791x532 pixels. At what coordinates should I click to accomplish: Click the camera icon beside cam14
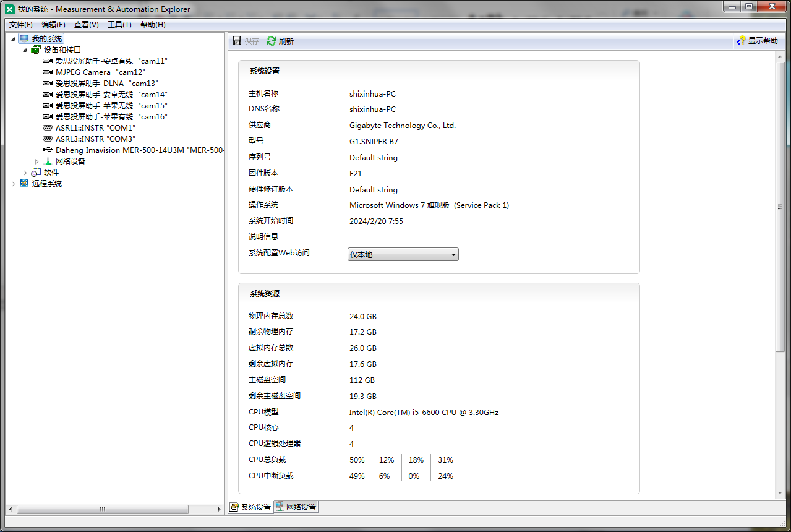click(48, 95)
